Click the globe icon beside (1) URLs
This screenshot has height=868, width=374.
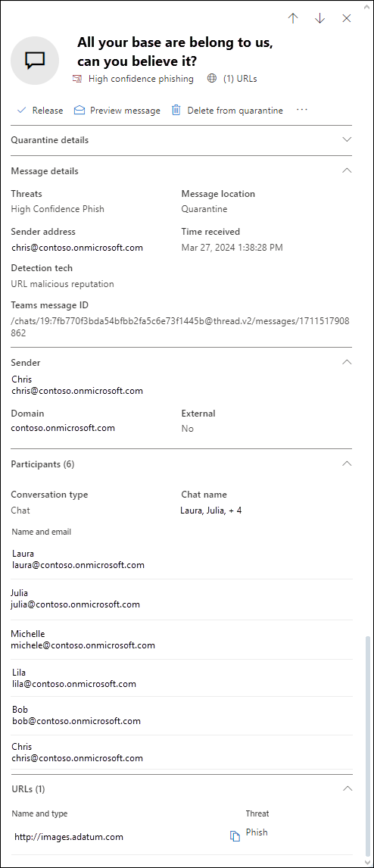click(212, 79)
